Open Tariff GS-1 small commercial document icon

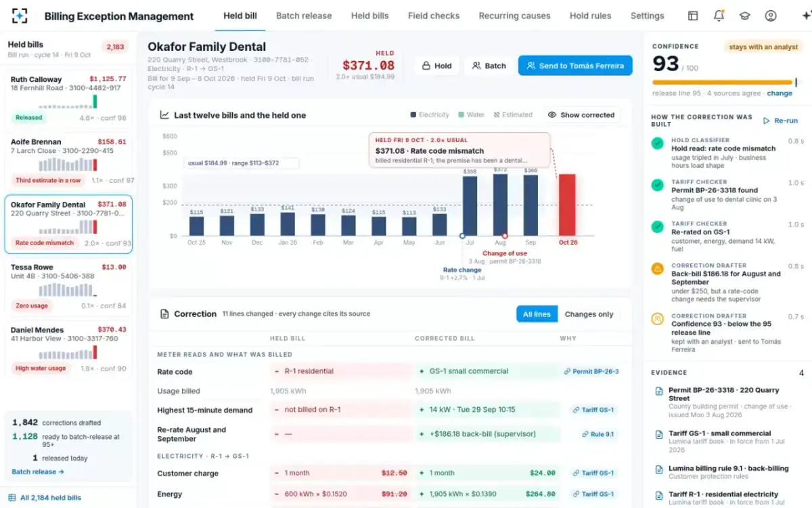pos(659,434)
